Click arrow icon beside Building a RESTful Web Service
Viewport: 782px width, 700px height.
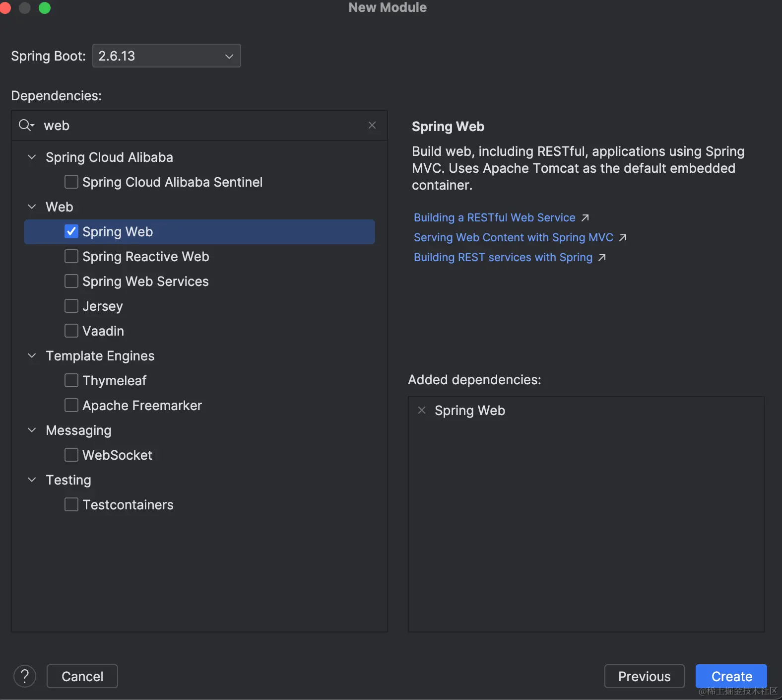(x=586, y=218)
